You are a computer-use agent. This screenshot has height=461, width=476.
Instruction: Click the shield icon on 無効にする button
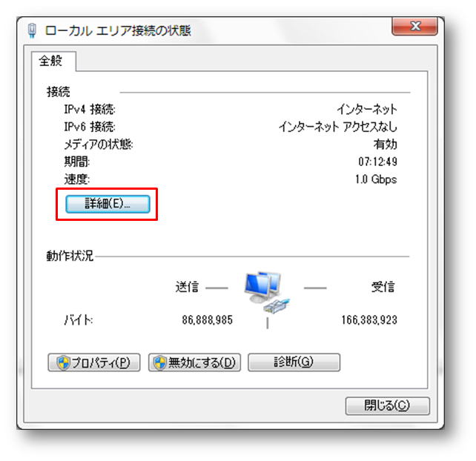pos(160,362)
